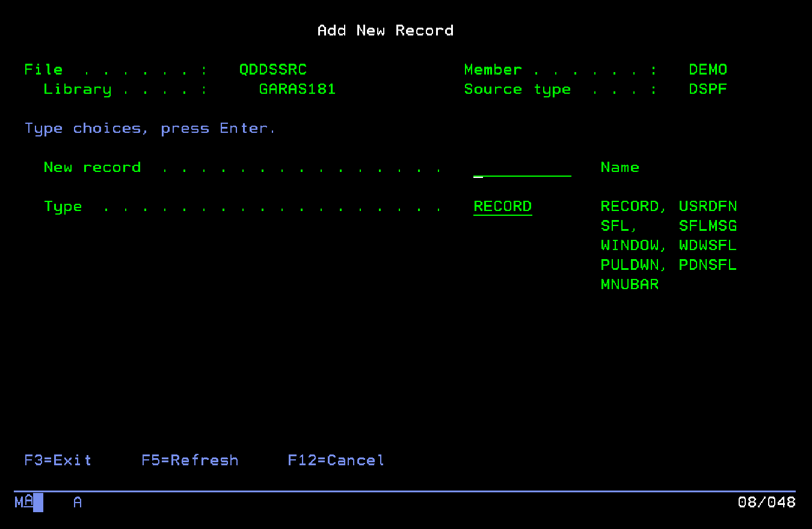The image size is (812, 529).
Task: Click the DEMO member name value
Action: 707,70
